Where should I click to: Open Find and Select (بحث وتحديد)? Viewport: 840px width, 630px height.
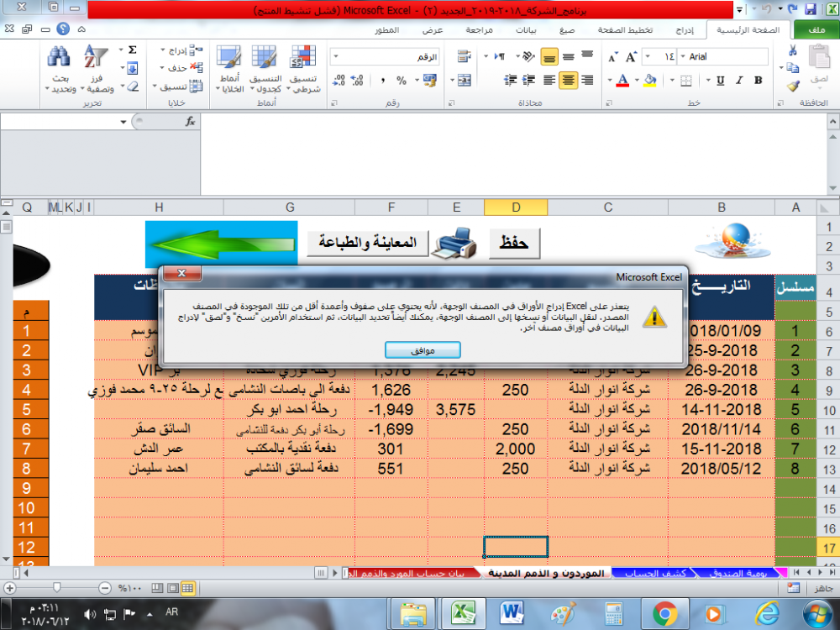(x=60, y=69)
